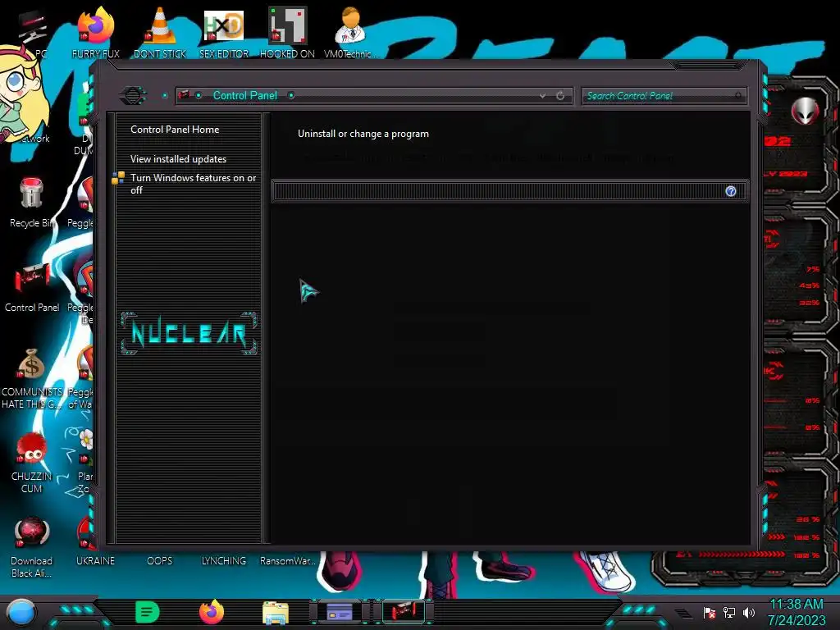Viewport: 840px width, 630px height.
Task: Open the Firefox desktop shortcut at top
Action: (x=96, y=33)
